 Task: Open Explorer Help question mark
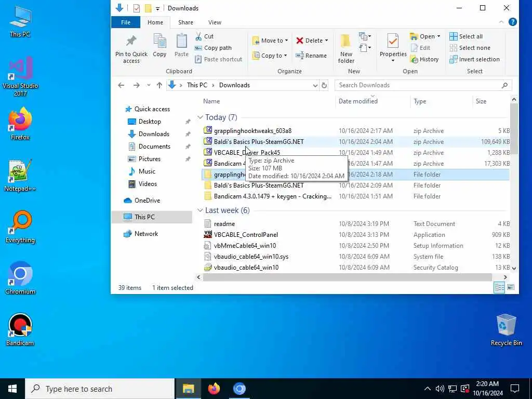pyautogui.click(x=513, y=22)
